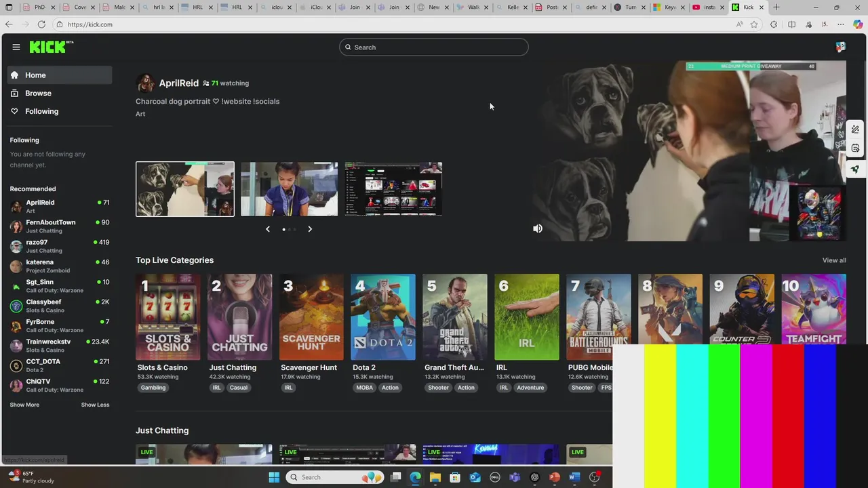The height and width of the screenshot is (488, 868).
Task: Click the Adventure tag under IRL
Action: (530, 388)
